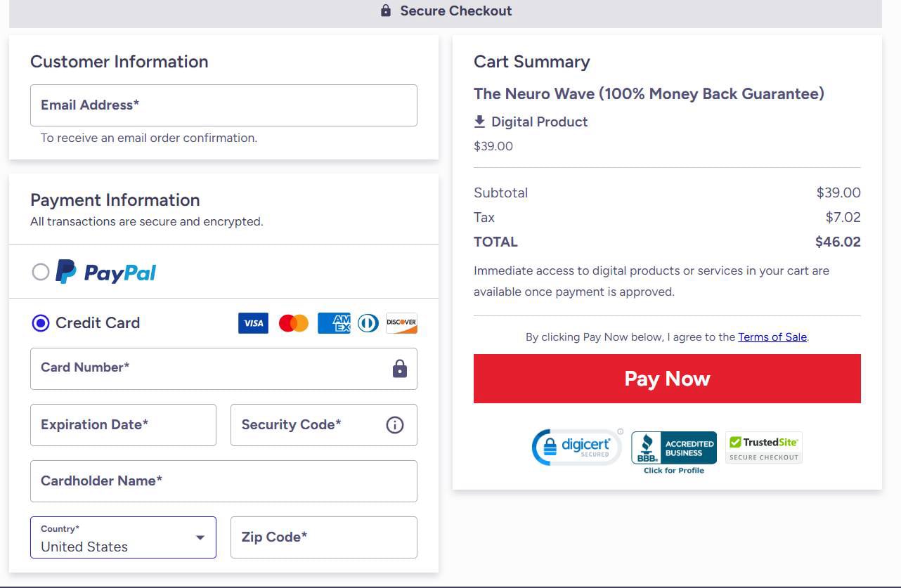Click the Security Code info icon
Screen dimensions: 901x588
coord(394,425)
